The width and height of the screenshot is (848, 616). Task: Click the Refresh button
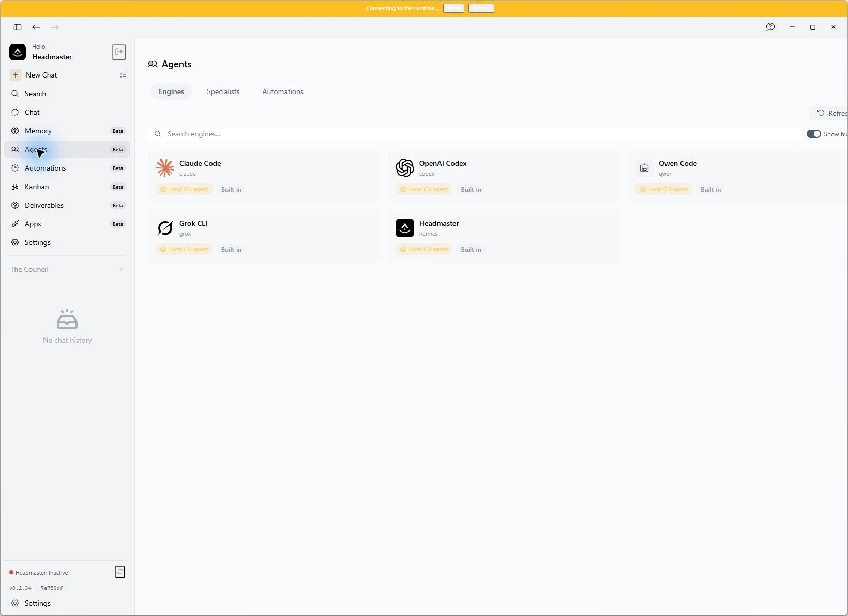pos(829,113)
